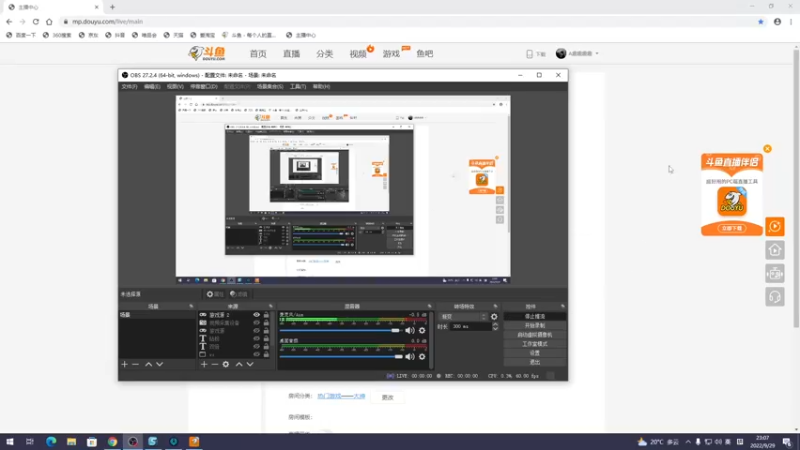This screenshot has width=800, height=450.
Task: Pop out the Scene Transitions dock panel
Action: [x=495, y=306]
